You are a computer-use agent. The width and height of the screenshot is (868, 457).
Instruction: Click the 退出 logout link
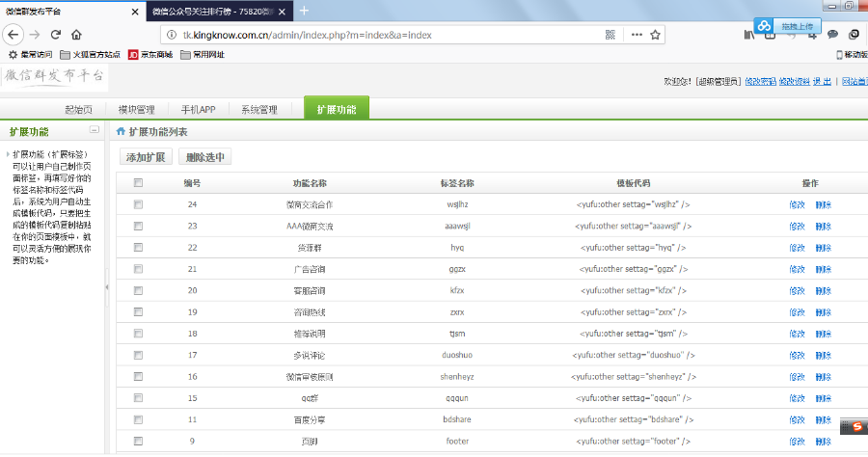822,81
